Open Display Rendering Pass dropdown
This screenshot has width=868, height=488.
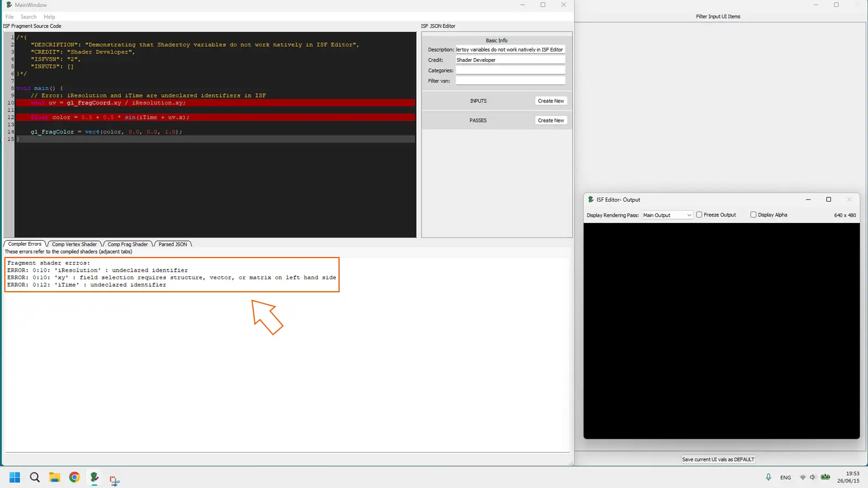point(667,215)
